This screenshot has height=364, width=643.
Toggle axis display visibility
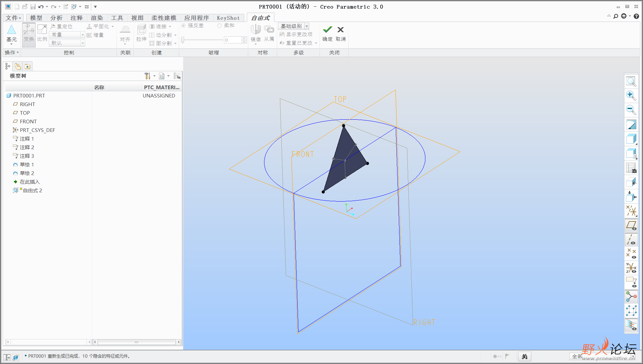[631, 239]
